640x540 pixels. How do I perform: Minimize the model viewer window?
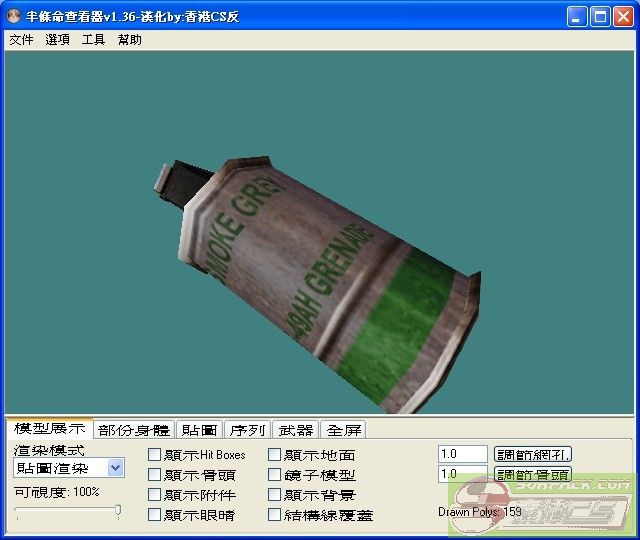[577, 17]
